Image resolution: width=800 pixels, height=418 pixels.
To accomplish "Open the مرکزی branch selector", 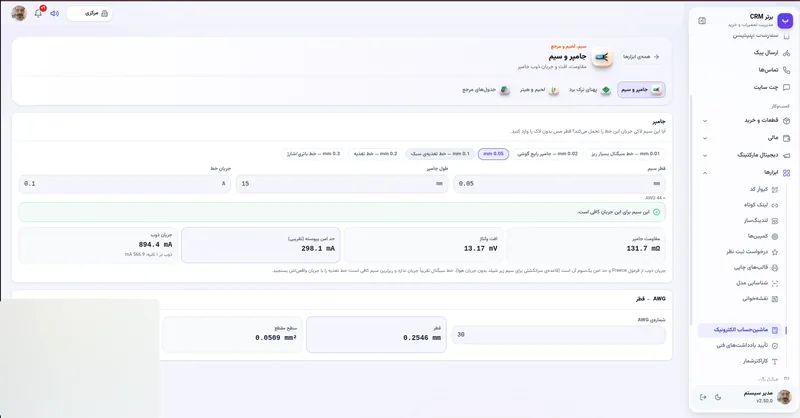I will pyautogui.click(x=90, y=13).
